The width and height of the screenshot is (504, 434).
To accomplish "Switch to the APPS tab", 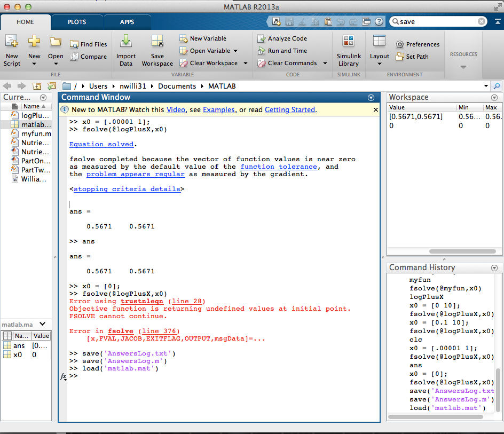I will [x=127, y=22].
